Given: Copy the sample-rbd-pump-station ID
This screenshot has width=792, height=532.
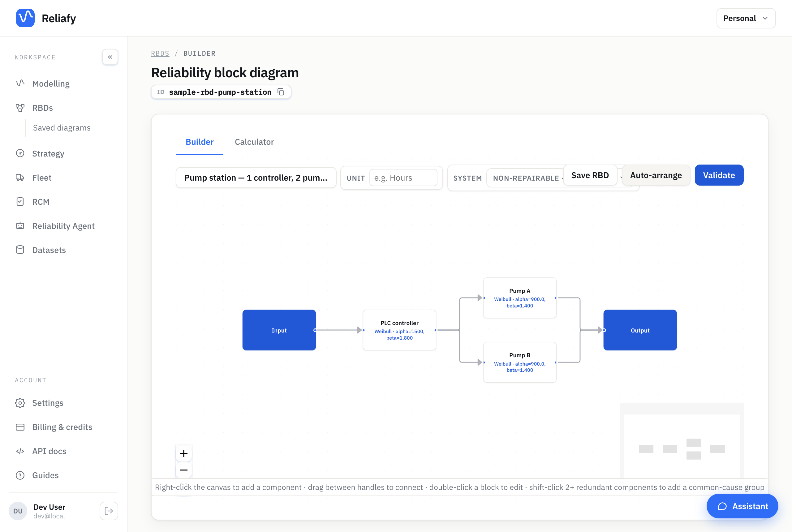Looking at the screenshot, I should 281,92.
